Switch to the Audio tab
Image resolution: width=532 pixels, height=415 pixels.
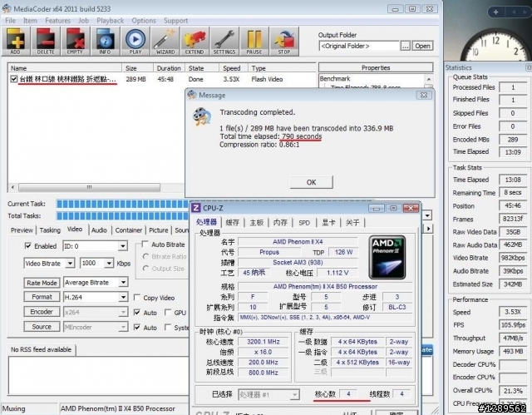click(99, 230)
